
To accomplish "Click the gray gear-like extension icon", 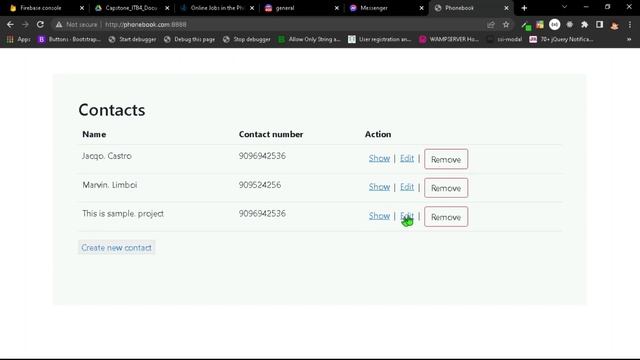I will pos(570,24).
